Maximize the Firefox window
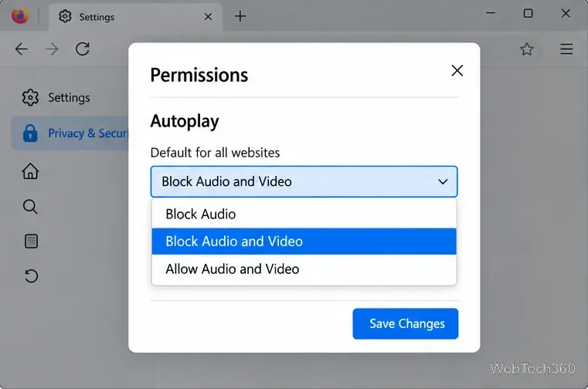This screenshot has height=389, width=588. [528, 13]
